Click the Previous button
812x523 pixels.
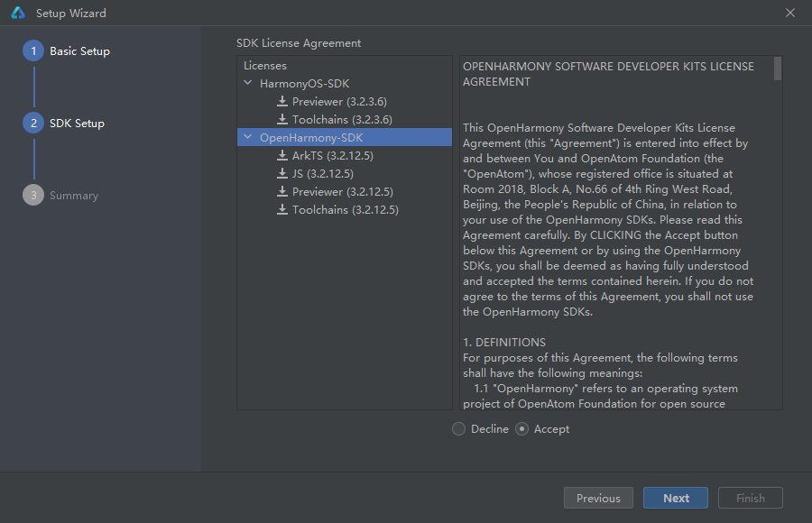click(598, 498)
